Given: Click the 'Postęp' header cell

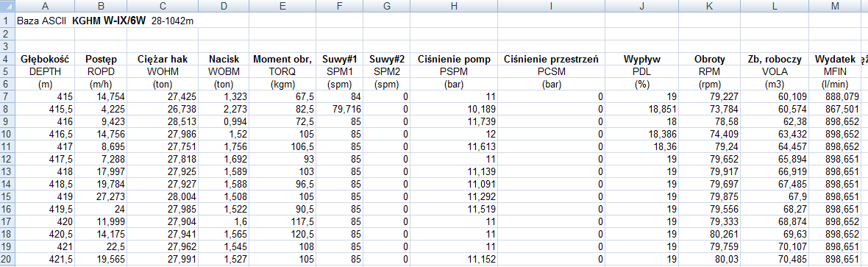Looking at the screenshot, I should (101, 59).
